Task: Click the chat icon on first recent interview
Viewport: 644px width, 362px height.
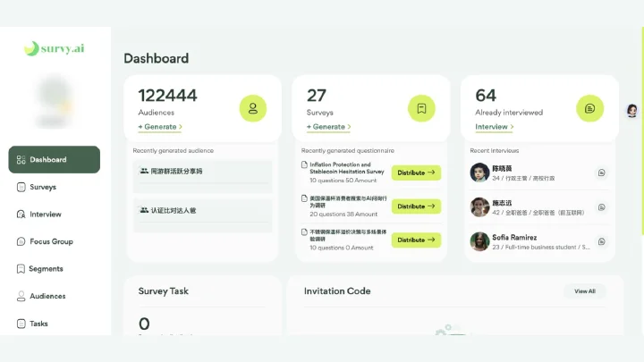Action: coord(602,173)
